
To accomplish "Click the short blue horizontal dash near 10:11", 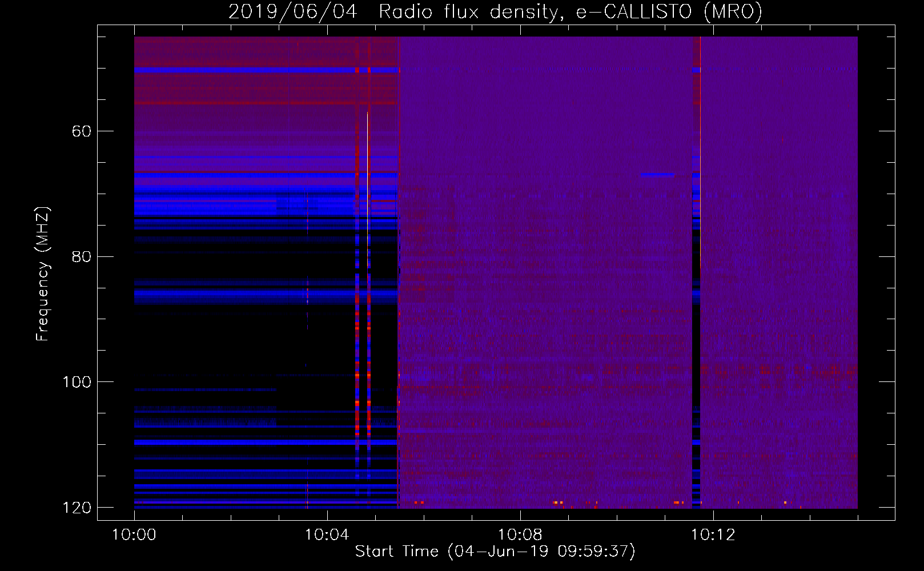I will pos(657,175).
